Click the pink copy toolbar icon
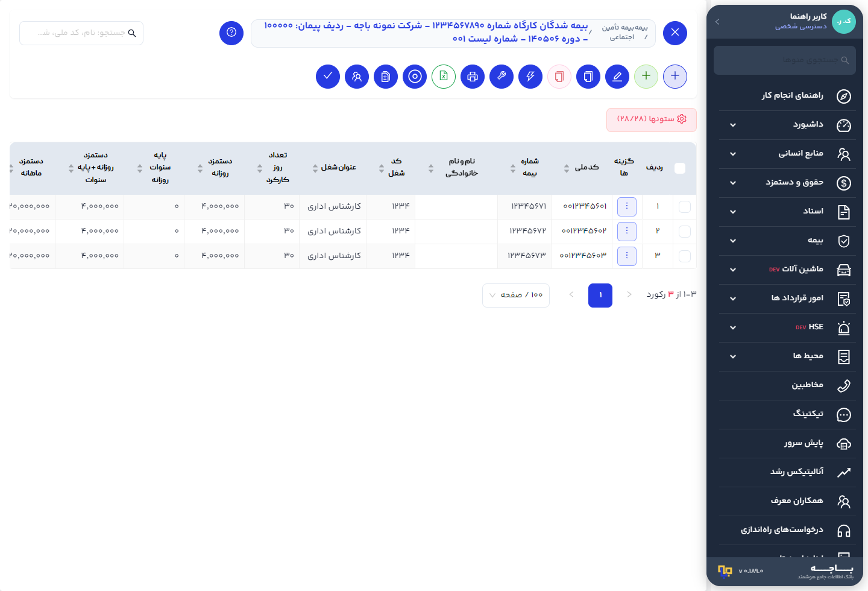Image resolution: width=868 pixels, height=591 pixels. 559,77
